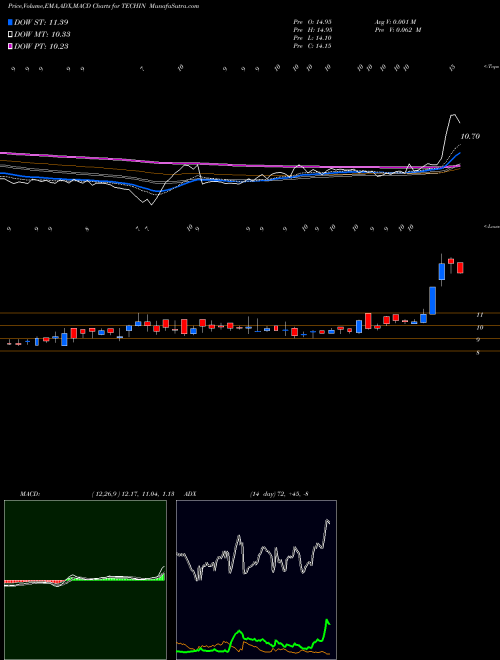Click the 'Pre O: 14.93' value
Image resolution: width=500 pixels, height=660 pixels.
(313, 22)
